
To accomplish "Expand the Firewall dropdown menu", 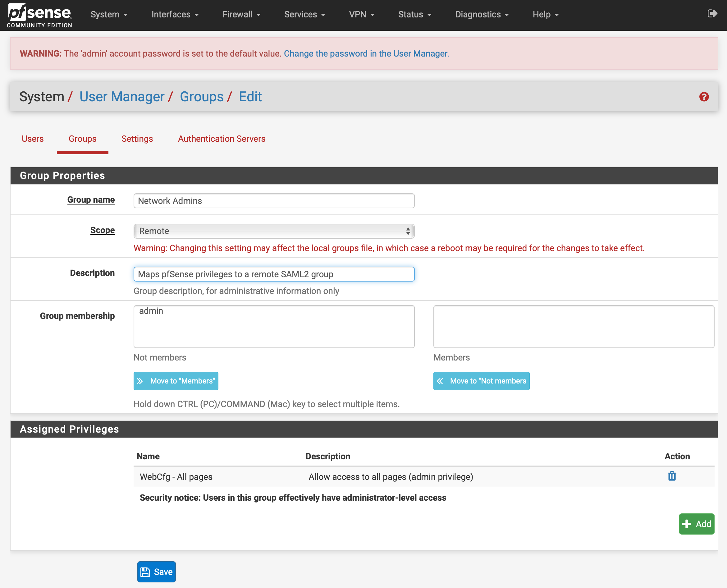I will tap(240, 14).
